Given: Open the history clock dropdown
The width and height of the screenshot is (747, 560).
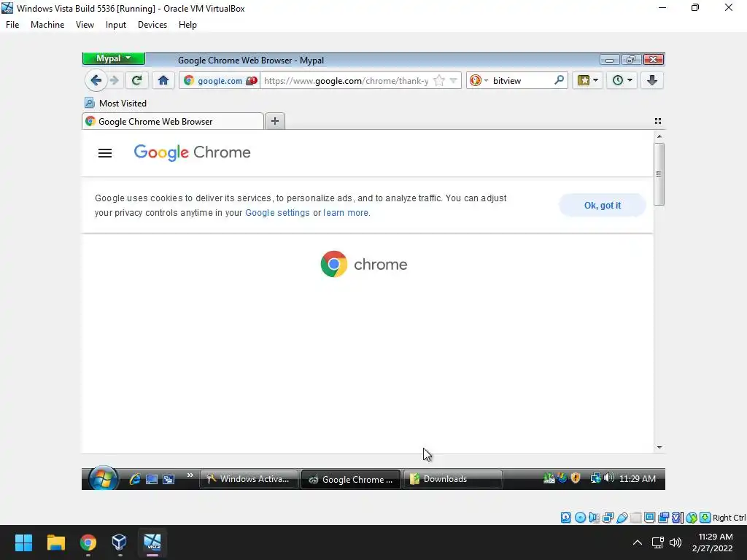Looking at the screenshot, I should coord(622,80).
